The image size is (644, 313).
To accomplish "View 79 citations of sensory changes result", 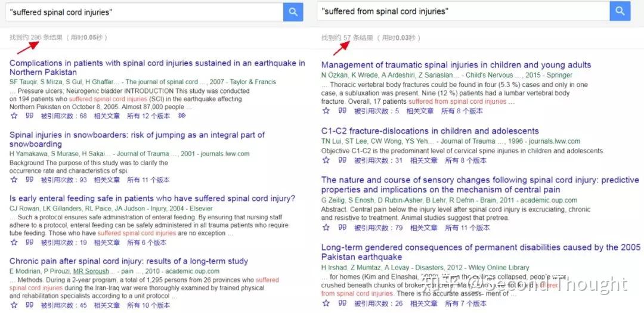I will [378, 228].
